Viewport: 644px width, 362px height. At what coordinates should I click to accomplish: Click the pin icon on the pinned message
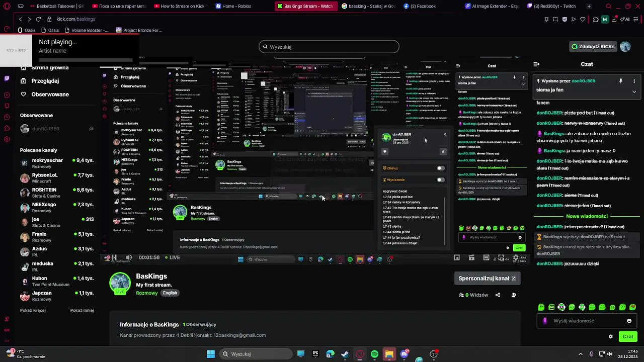[621, 81]
